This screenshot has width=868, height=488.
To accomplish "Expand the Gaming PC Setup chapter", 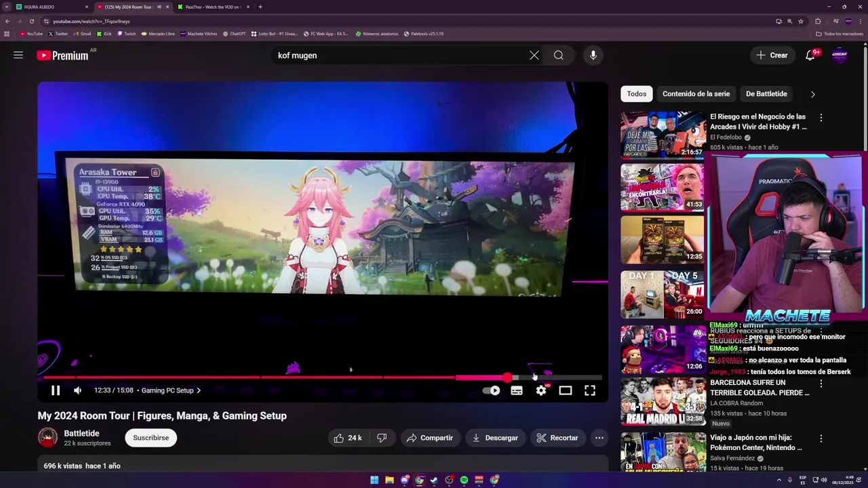I will [x=171, y=390].
